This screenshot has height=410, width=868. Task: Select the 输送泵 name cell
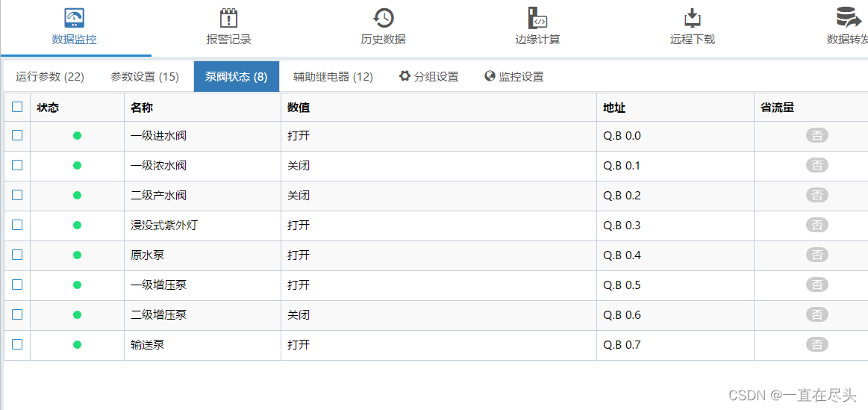coord(202,346)
